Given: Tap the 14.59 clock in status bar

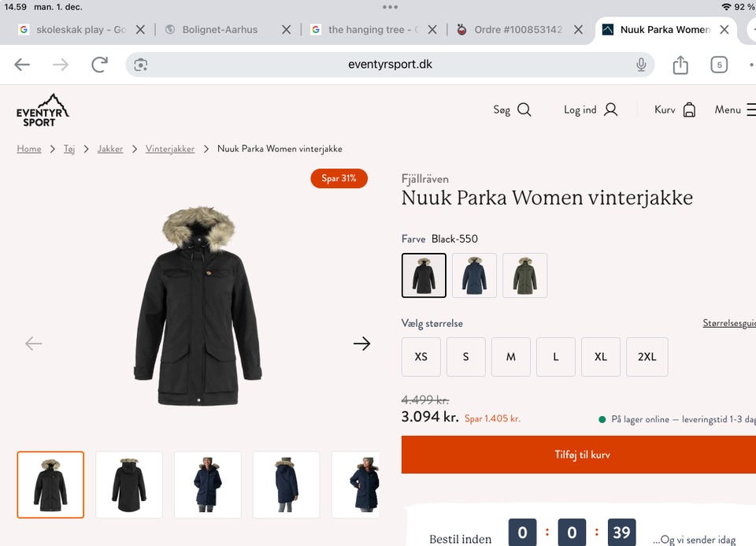Looking at the screenshot, I should coord(16,7).
